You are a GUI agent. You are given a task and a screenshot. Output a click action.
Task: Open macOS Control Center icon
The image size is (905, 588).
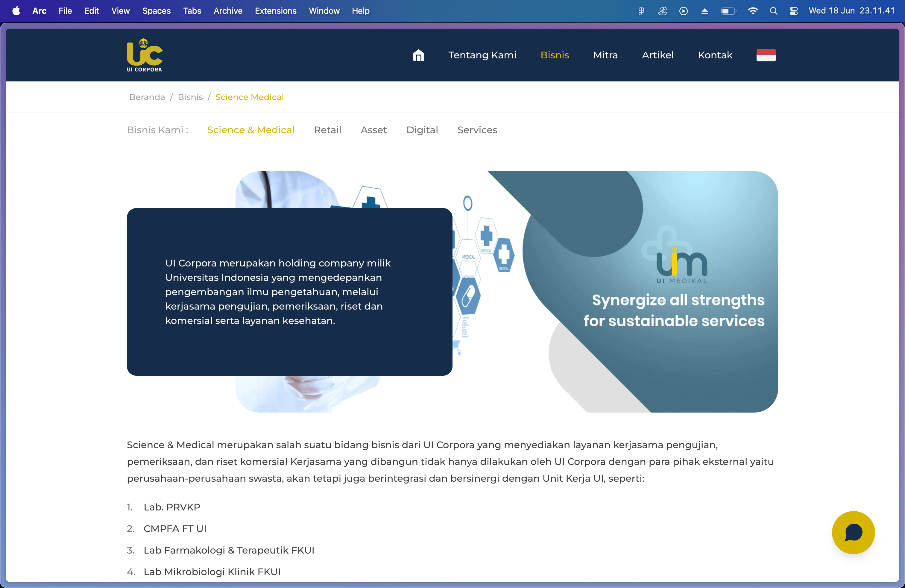[x=793, y=11]
